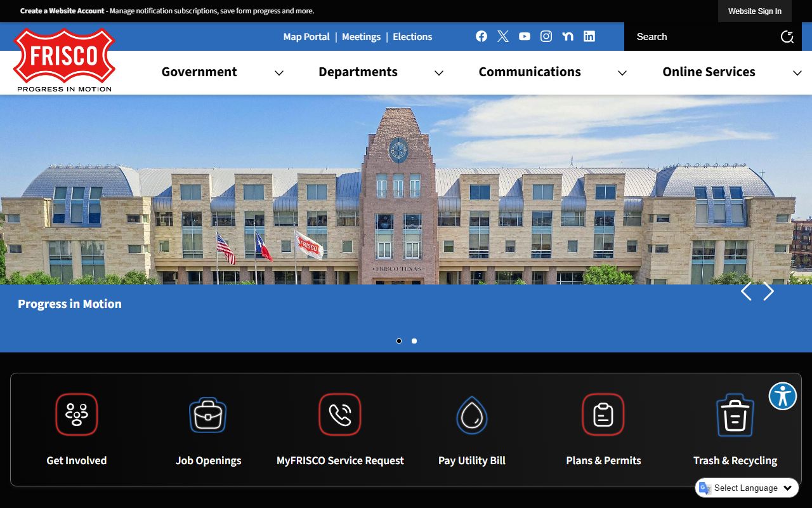Viewport: 812px width, 508px height.
Task: Open the Online Services menu item
Action: tap(709, 72)
